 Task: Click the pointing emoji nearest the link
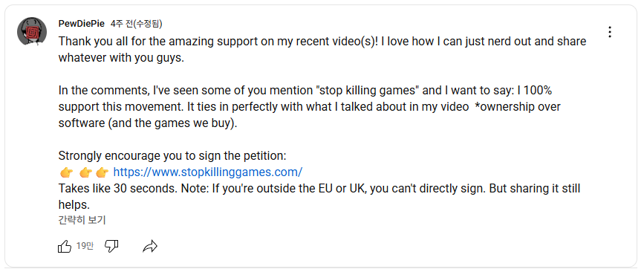[x=103, y=172]
